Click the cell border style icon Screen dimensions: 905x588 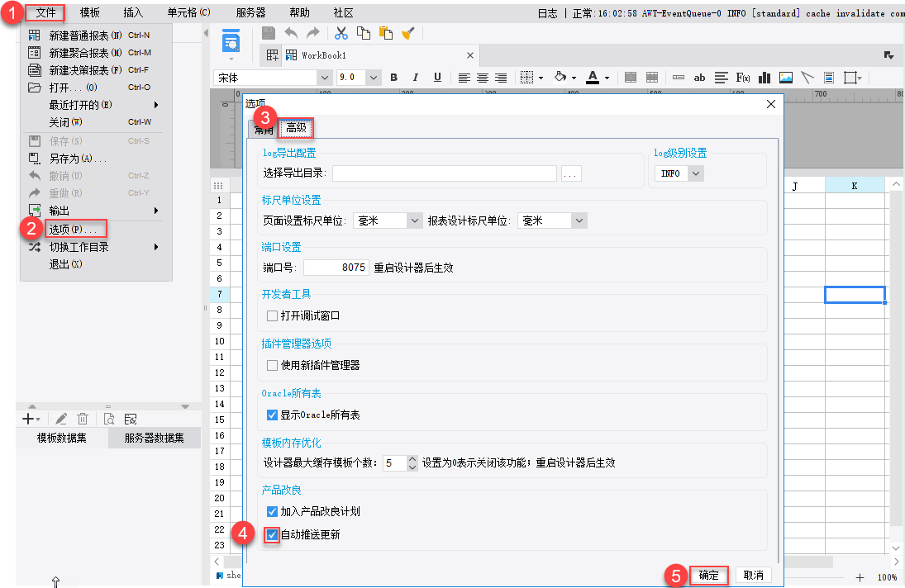pyautogui.click(x=526, y=78)
